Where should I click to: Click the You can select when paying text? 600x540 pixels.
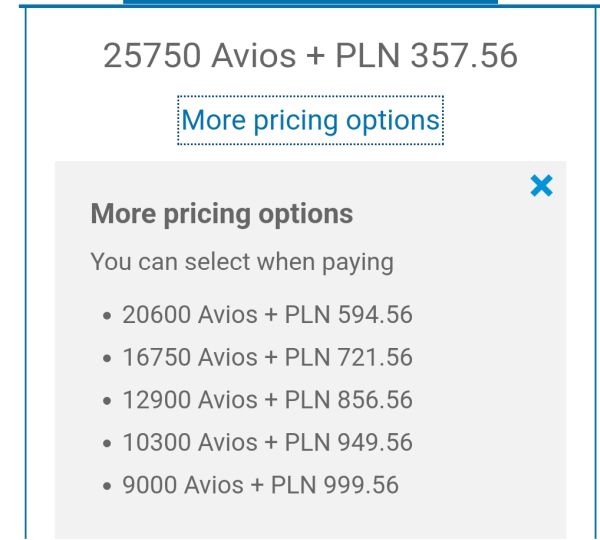(x=242, y=262)
